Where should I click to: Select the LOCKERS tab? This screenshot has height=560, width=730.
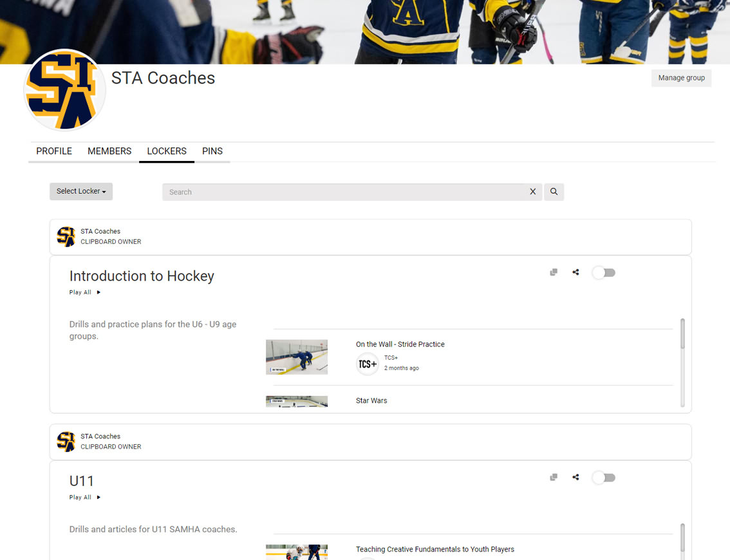[x=167, y=151]
